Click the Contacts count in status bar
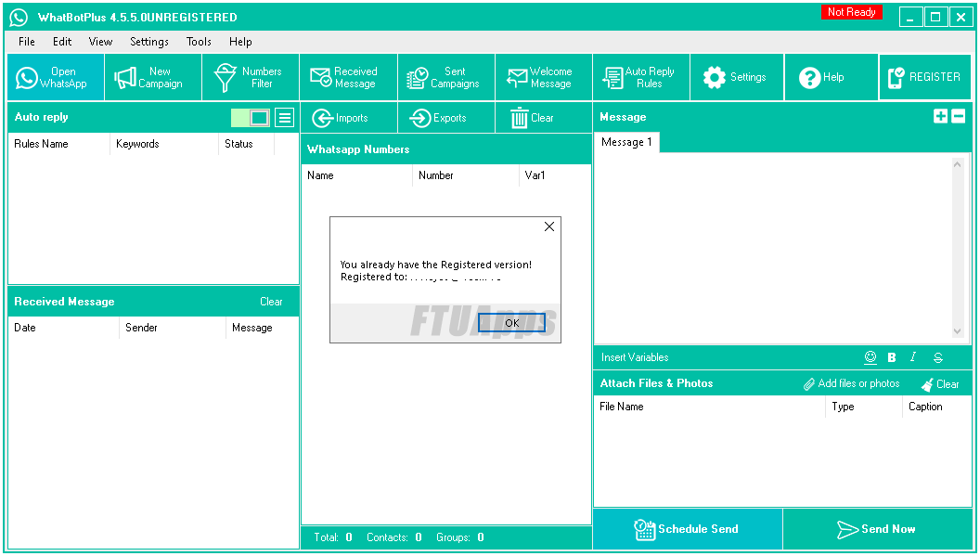Image resolution: width=980 pixels, height=556 pixels. [x=394, y=537]
